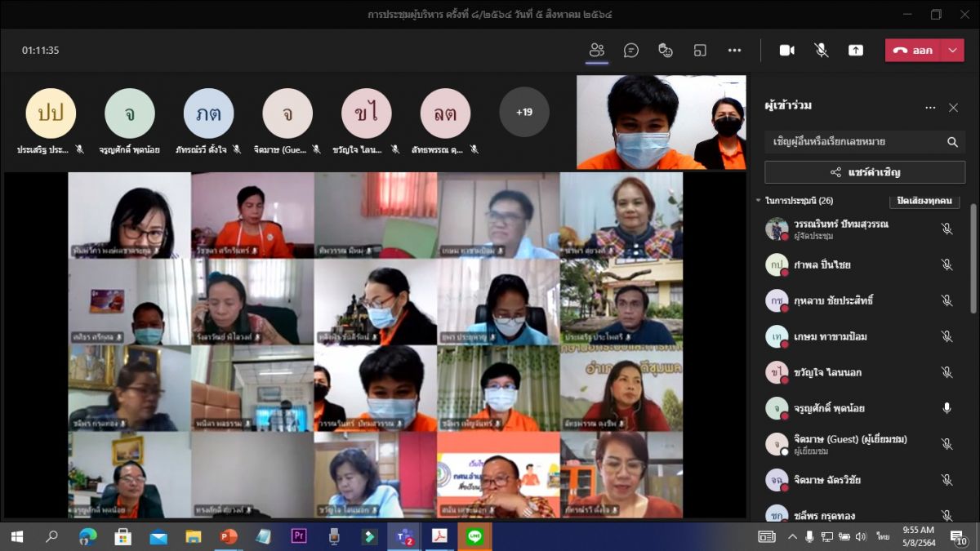Show the +19 additional participants

pos(523,112)
